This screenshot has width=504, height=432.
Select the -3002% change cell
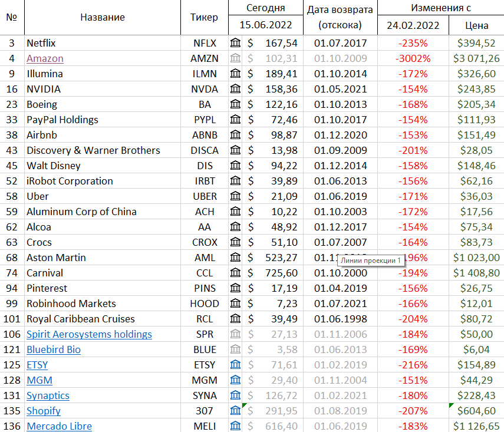[x=413, y=58]
